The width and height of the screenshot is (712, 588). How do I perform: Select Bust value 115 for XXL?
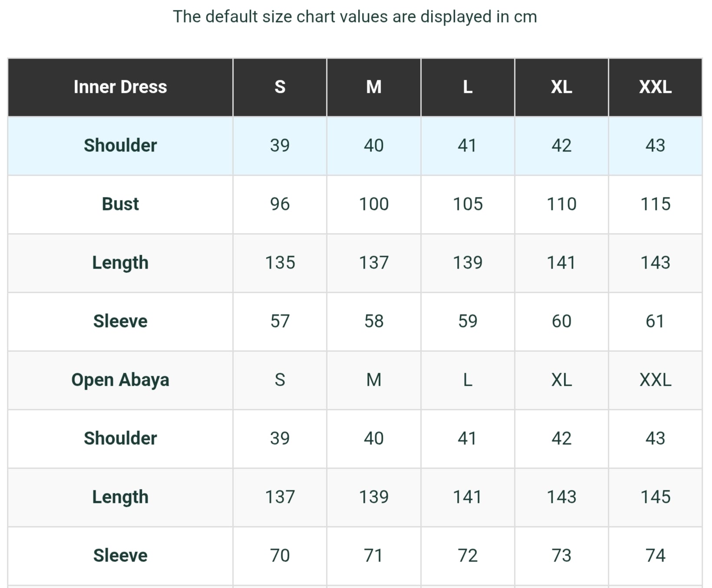coord(655,204)
